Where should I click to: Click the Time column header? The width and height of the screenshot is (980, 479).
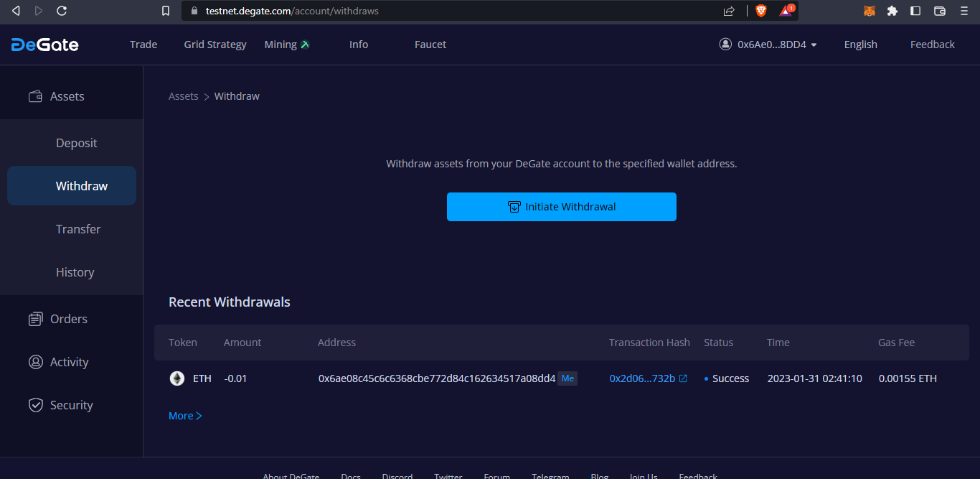pyautogui.click(x=778, y=343)
